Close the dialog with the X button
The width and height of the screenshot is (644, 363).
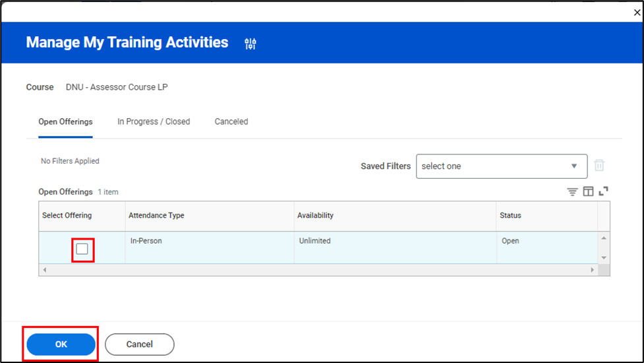(637, 13)
